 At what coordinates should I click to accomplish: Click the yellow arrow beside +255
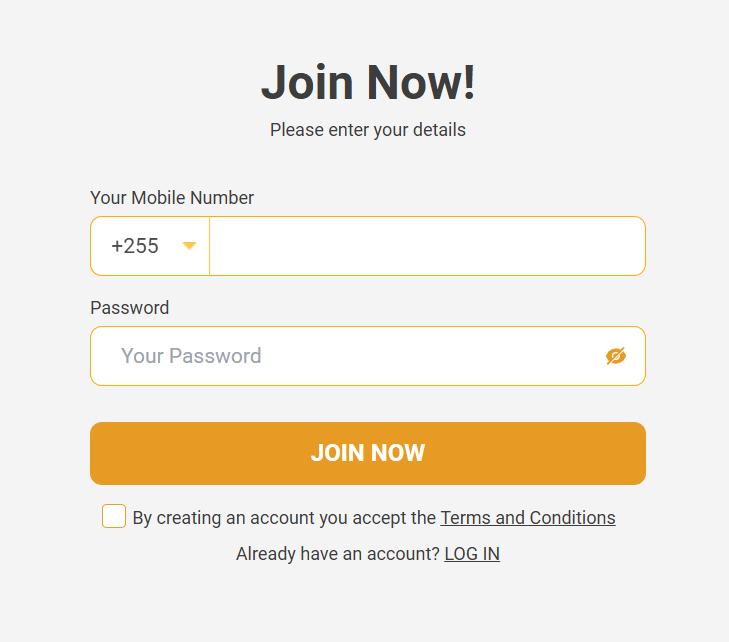[x=189, y=246]
